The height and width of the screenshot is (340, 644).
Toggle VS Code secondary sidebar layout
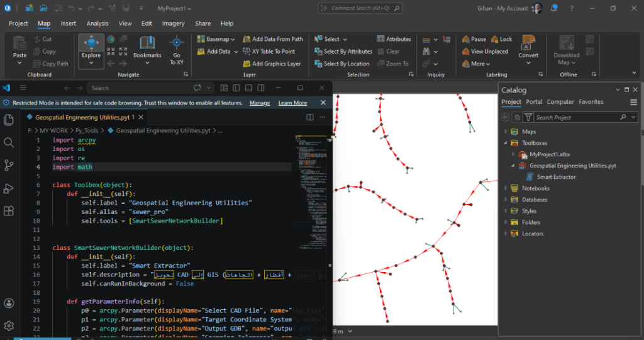tap(261, 88)
